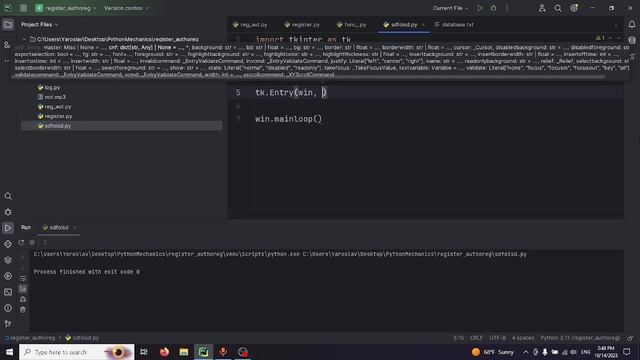Open more actions in Run panel toolbar

(x=45, y=242)
